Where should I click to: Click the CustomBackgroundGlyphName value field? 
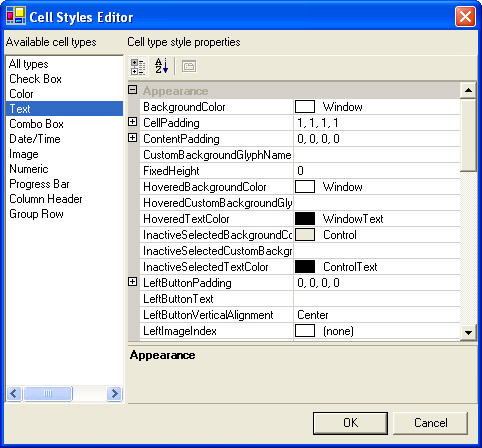(x=377, y=155)
